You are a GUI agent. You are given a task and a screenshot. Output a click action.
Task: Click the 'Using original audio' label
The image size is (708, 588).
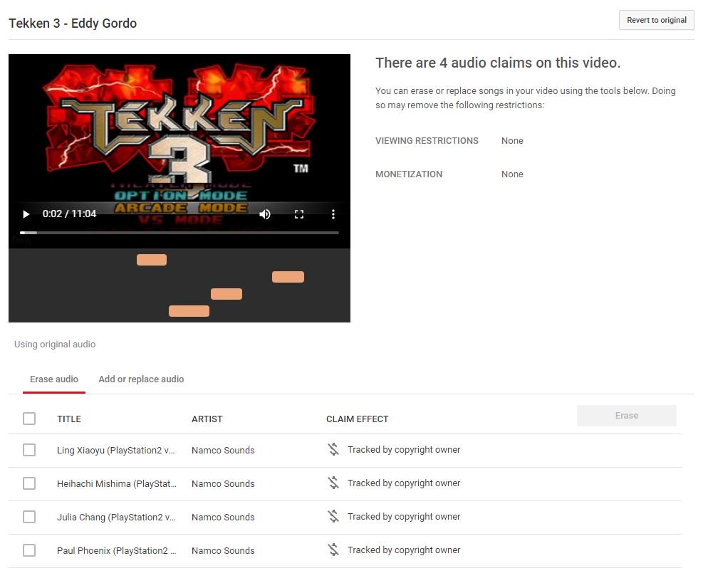[x=55, y=345]
